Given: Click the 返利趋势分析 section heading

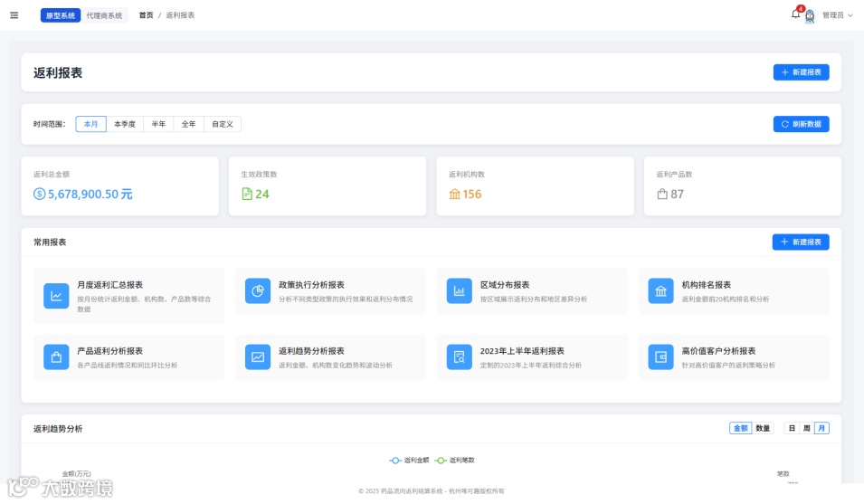Looking at the screenshot, I should click(x=58, y=429).
